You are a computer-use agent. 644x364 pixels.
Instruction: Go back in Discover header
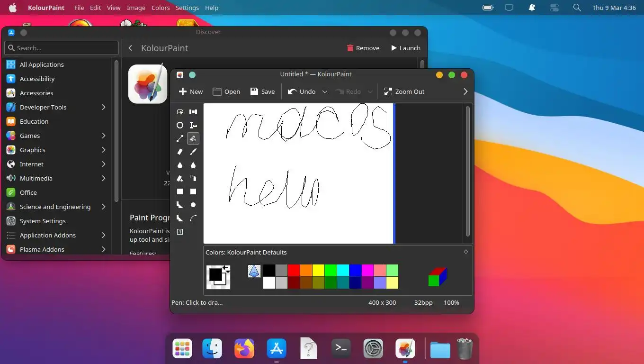tap(130, 48)
